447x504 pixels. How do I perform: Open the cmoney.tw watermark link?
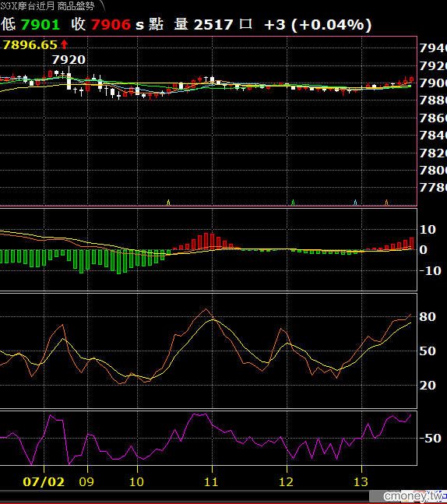pos(413,496)
